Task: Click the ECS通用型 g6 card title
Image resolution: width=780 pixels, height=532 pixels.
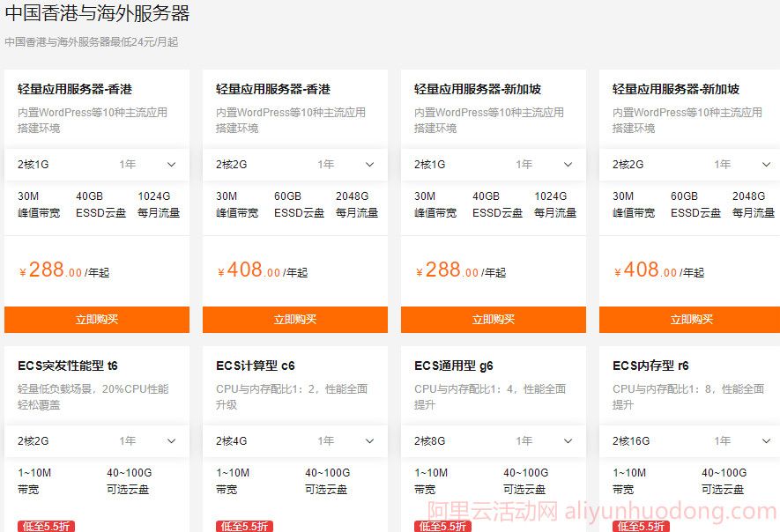Action: tap(454, 366)
